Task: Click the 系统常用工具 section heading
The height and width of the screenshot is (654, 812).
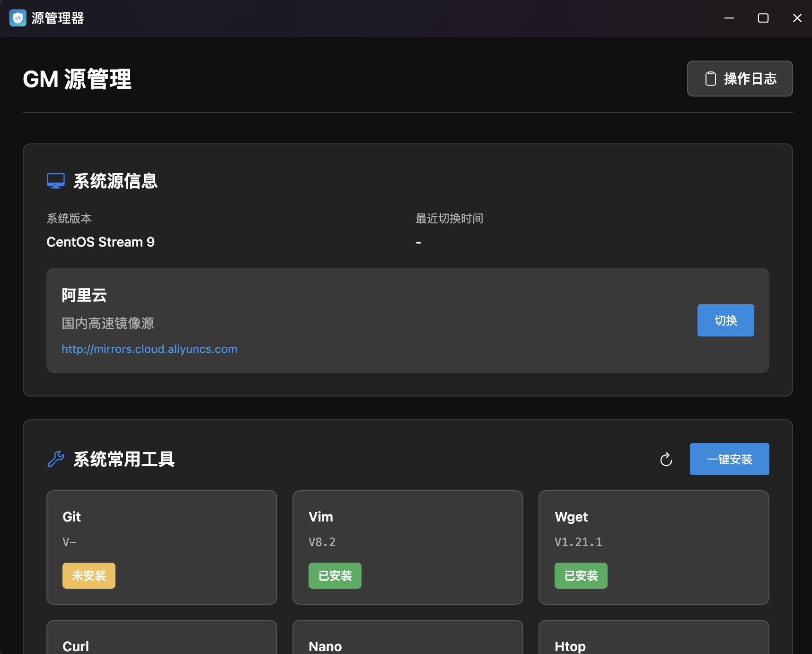Action: (x=124, y=459)
